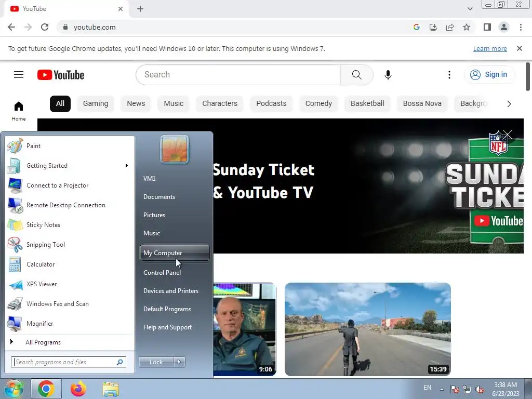Open the 15:39 road video thumbnail

coord(368,329)
